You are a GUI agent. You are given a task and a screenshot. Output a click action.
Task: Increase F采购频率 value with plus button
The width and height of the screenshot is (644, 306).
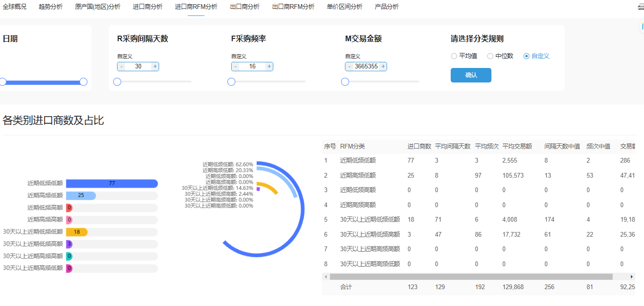(269, 67)
